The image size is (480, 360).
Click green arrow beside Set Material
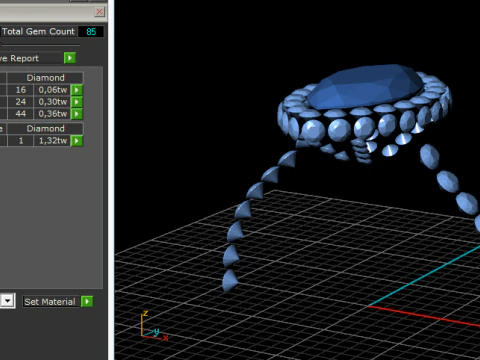coord(87,302)
